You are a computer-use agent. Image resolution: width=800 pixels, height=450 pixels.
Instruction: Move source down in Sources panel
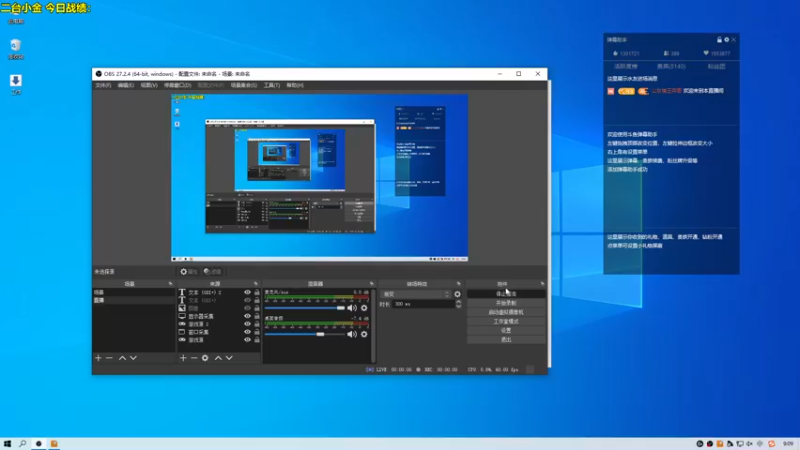pos(229,358)
